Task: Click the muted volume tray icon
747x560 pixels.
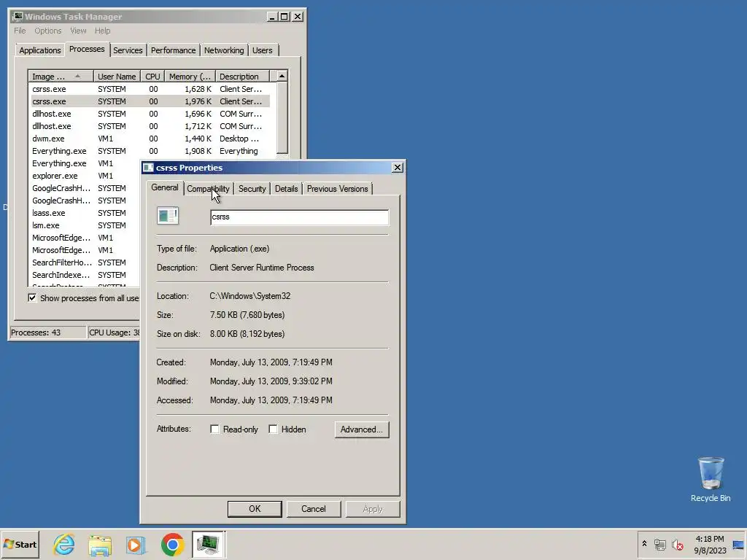Action: pos(677,544)
